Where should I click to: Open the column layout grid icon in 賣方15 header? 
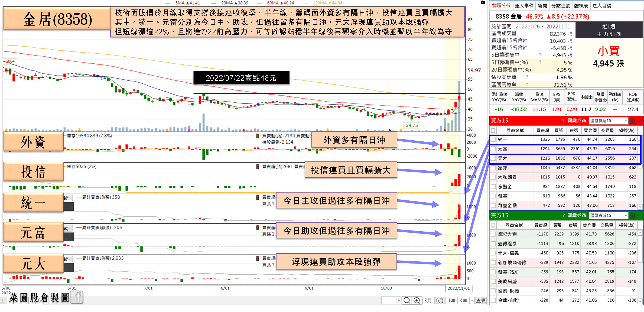pyautogui.click(x=633, y=216)
